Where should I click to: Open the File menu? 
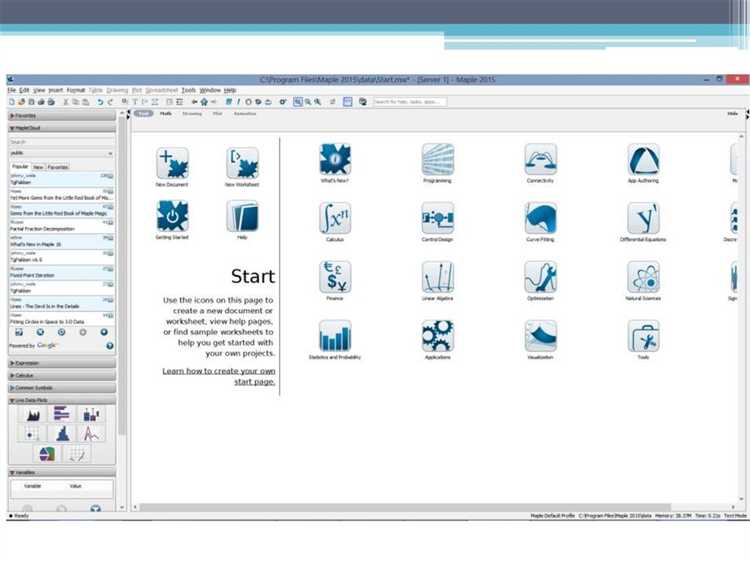click(x=11, y=90)
